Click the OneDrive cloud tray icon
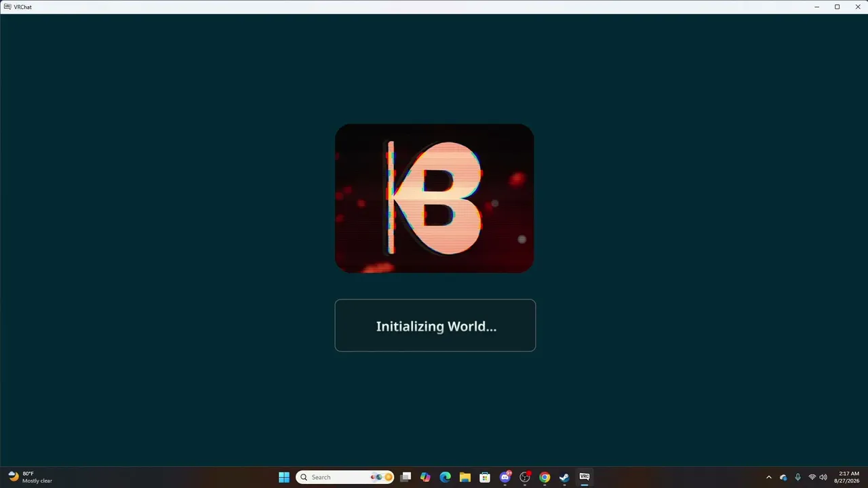The height and width of the screenshot is (488, 868). point(783,477)
